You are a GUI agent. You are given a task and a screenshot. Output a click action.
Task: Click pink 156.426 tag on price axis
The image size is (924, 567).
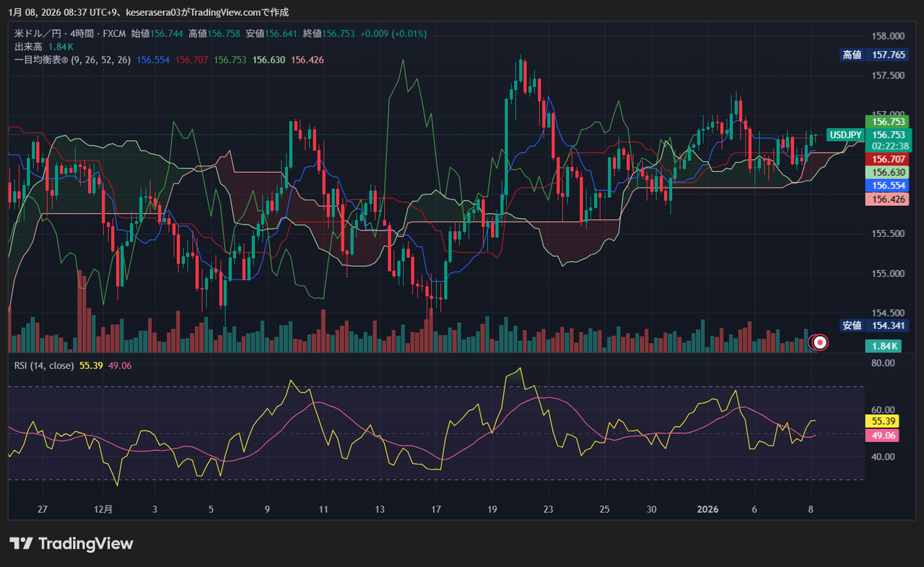point(888,199)
